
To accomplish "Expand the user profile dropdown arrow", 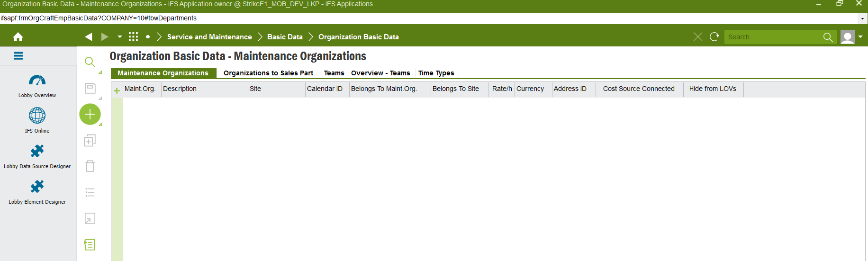I will point(860,37).
